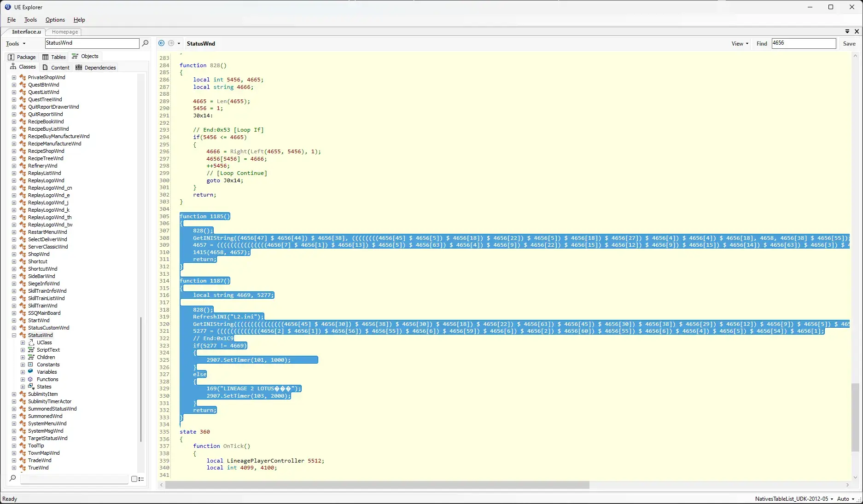Viewport: 863px width, 504px height.
Task: Open the Options menu
Action: point(55,20)
